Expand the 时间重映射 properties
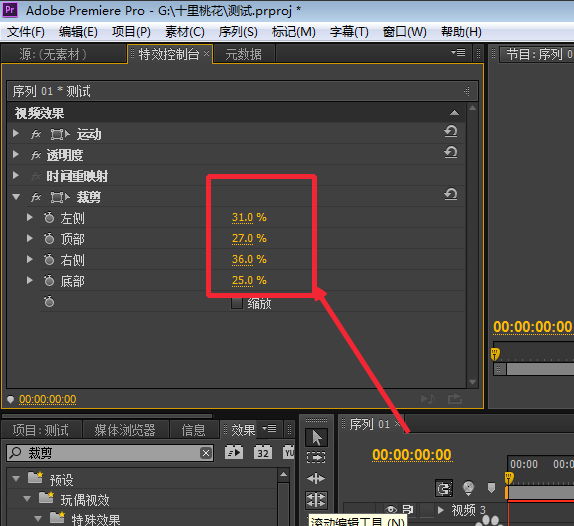Screen dimensions: 574x526 pyautogui.click(x=16, y=175)
